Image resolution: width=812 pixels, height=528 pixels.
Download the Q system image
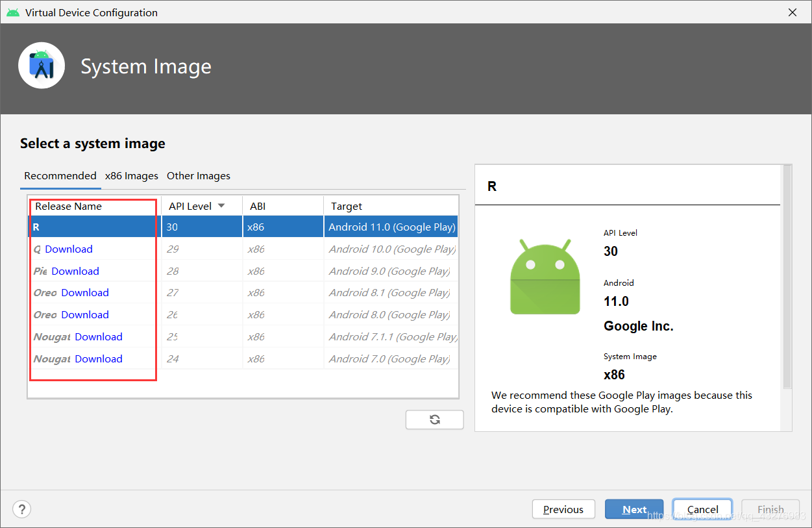(69, 249)
